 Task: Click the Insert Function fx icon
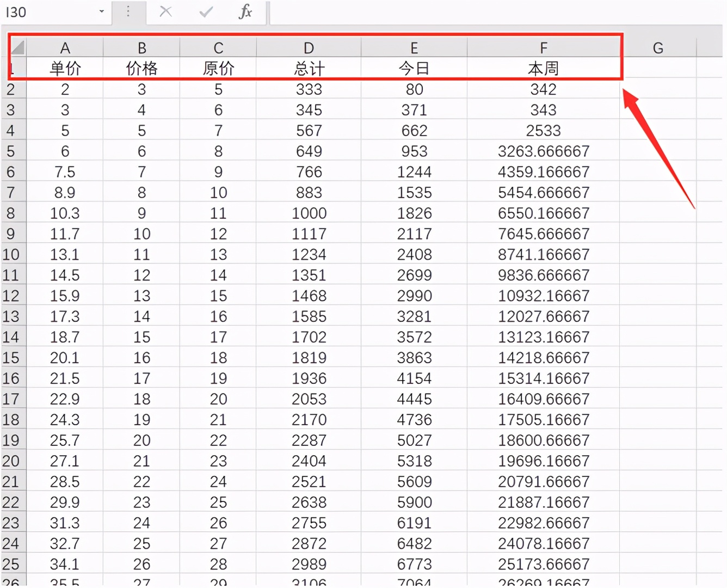point(245,11)
